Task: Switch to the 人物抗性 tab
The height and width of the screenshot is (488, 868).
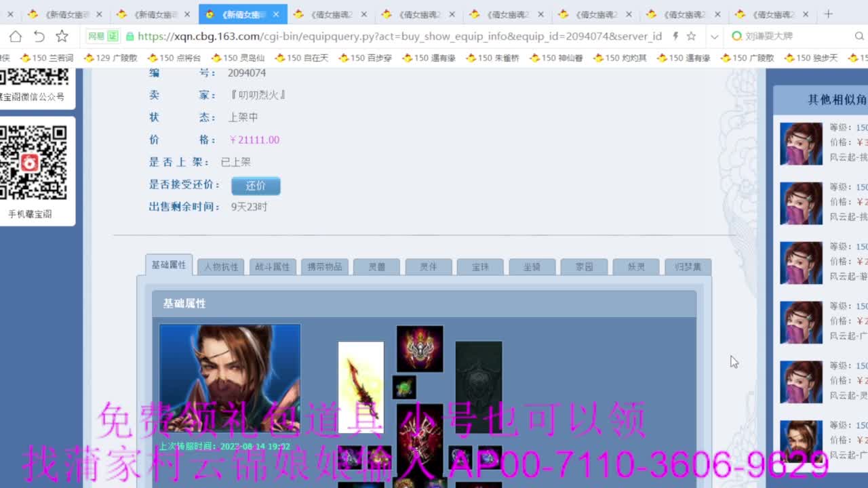Action: coord(221,266)
